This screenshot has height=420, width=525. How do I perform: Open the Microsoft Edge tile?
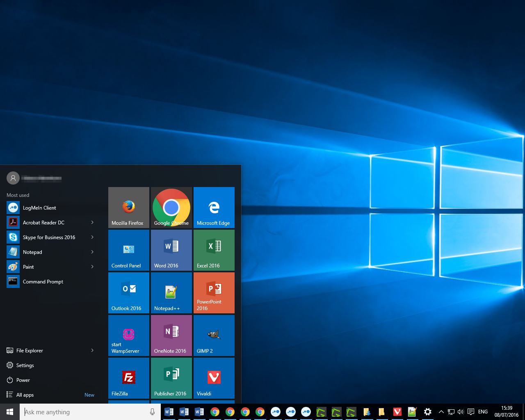214,208
